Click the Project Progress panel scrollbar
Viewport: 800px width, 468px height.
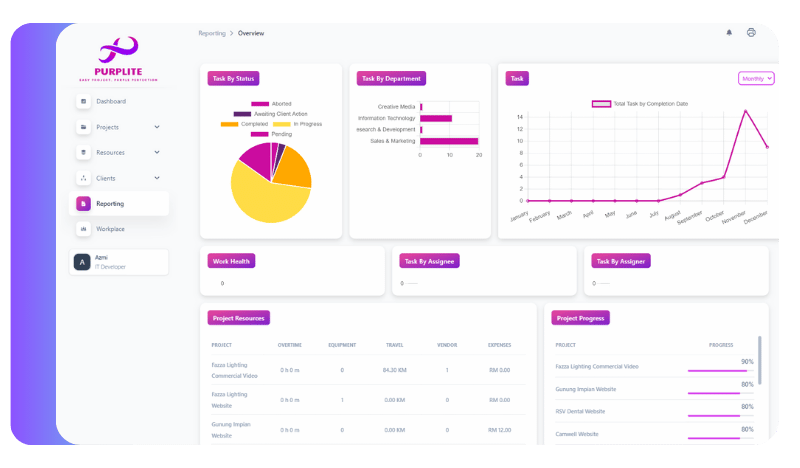pyautogui.click(x=759, y=360)
